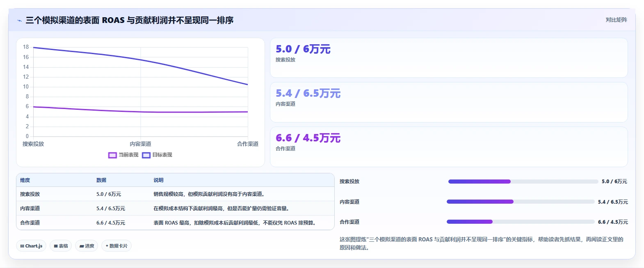Click the table cell 5.4 / 6.5万元
Viewport: 644px width, 268px height.
pos(111,209)
